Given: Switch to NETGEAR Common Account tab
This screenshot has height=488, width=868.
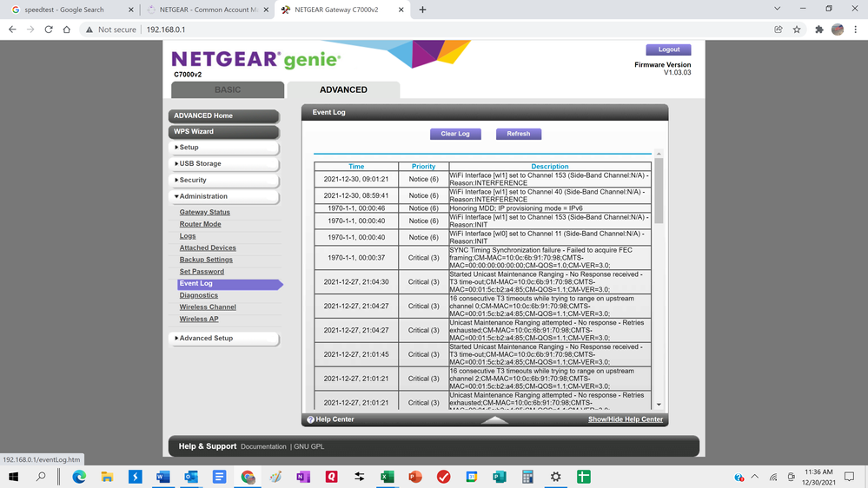Looking at the screenshot, I should coord(208,10).
